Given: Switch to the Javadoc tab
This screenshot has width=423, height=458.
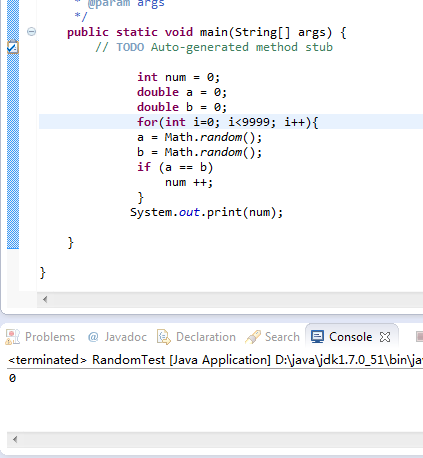Looking at the screenshot, I should (x=125, y=337).
